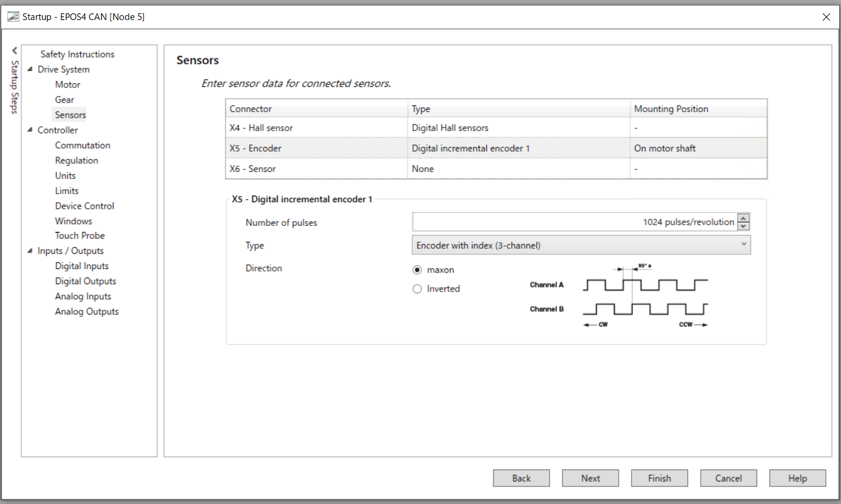Click the number of pulses input field
Viewport: 841px width, 504px height.
pos(574,222)
